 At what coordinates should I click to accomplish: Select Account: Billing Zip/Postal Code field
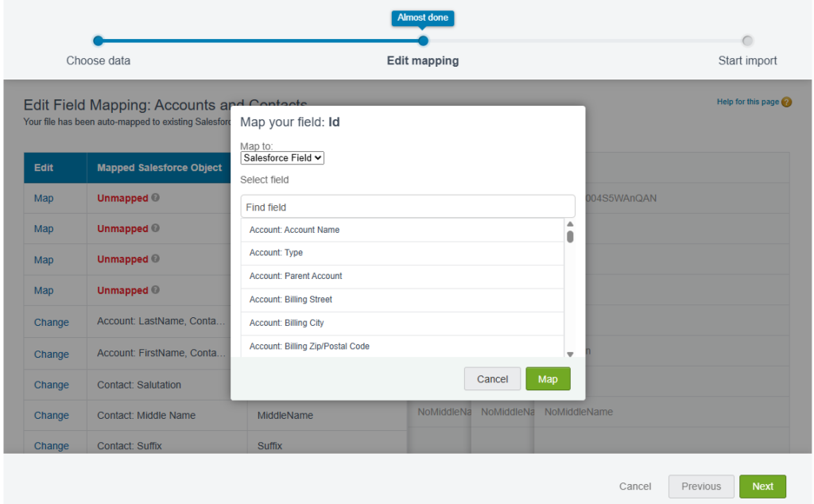point(402,347)
